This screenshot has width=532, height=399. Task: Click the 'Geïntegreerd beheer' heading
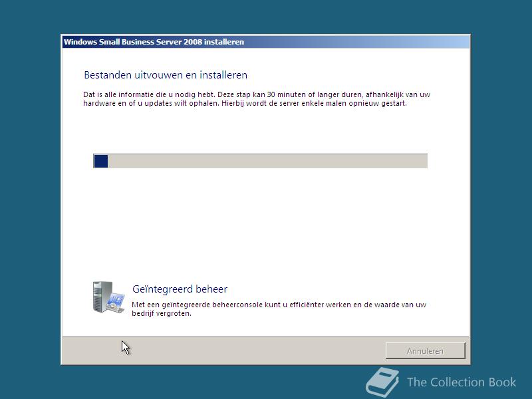[x=180, y=289]
